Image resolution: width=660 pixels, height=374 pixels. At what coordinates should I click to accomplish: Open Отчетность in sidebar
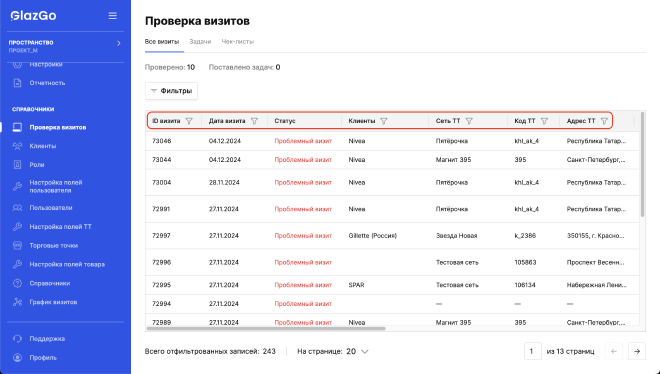point(47,83)
